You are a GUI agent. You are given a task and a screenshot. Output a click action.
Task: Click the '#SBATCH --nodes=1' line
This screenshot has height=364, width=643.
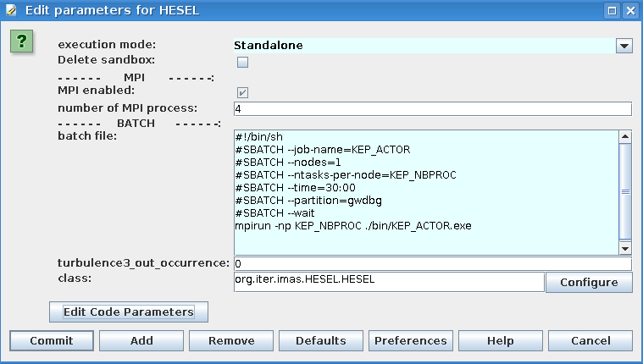(x=288, y=163)
